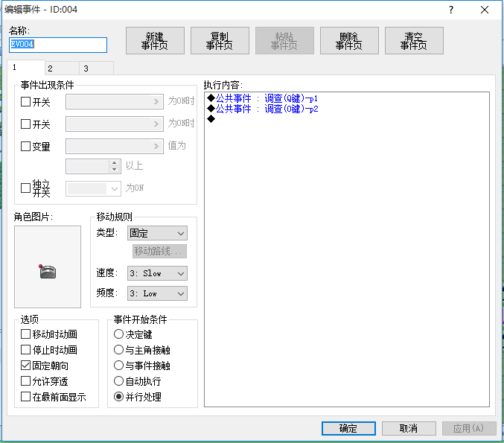Viewport: 504px width, 443px height.
Task: Select 自动执行 start condition
Action: (x=118, y=381)
